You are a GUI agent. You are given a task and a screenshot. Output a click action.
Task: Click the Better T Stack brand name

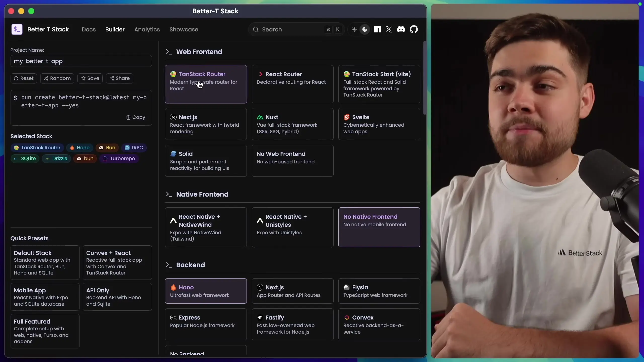tap(48, 29)
